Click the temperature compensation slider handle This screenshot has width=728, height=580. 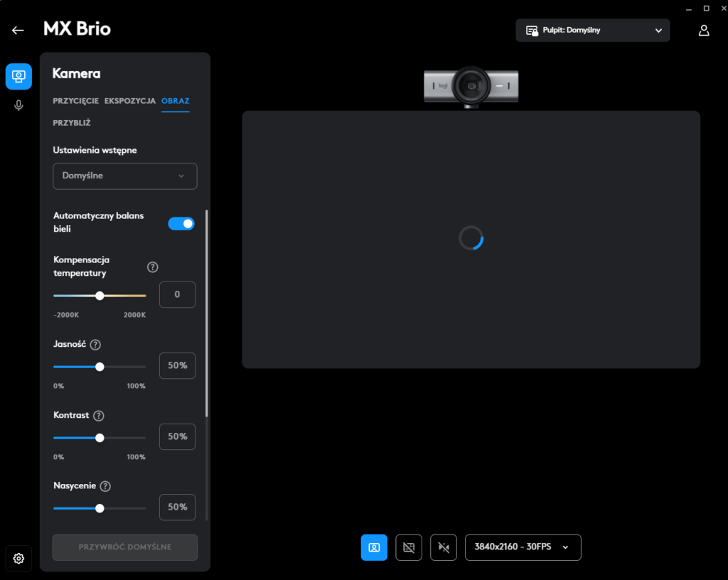100,296
